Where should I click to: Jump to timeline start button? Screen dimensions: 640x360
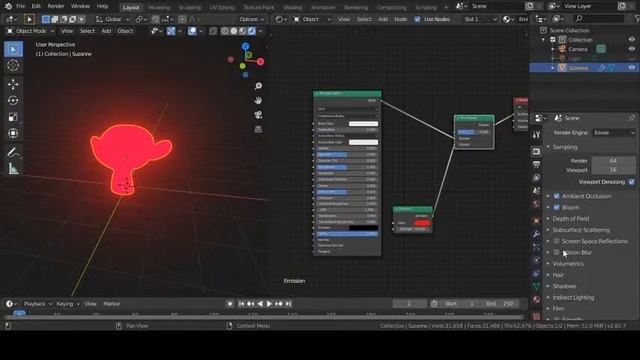pos(241,304)
